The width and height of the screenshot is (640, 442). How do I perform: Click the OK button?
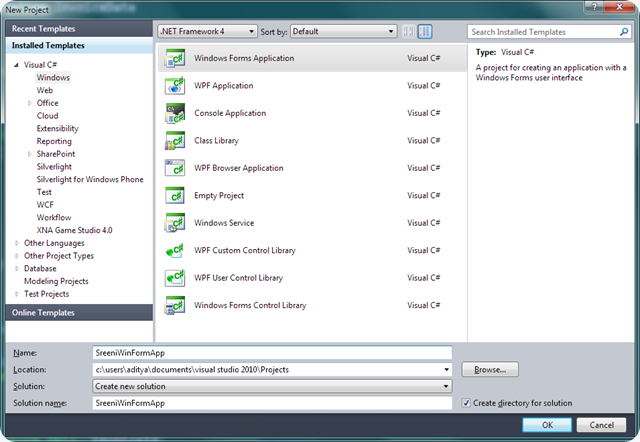tap(547, 425)
